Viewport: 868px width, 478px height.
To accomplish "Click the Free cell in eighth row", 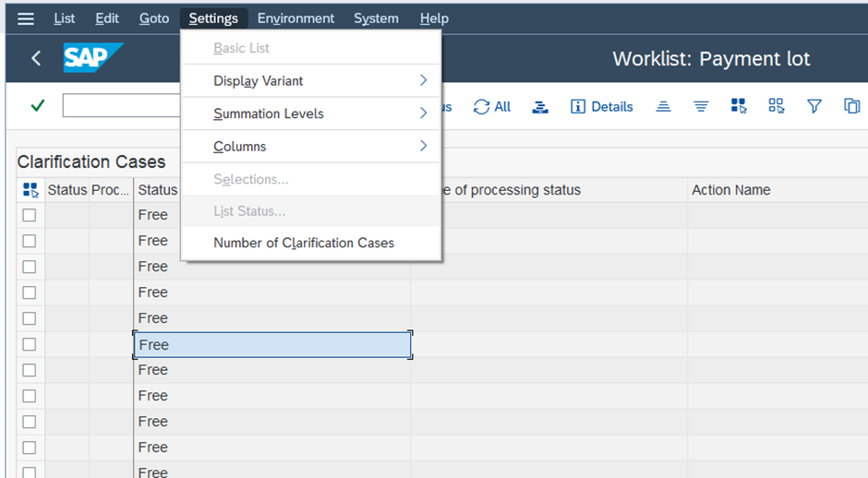I will [272, 396].
